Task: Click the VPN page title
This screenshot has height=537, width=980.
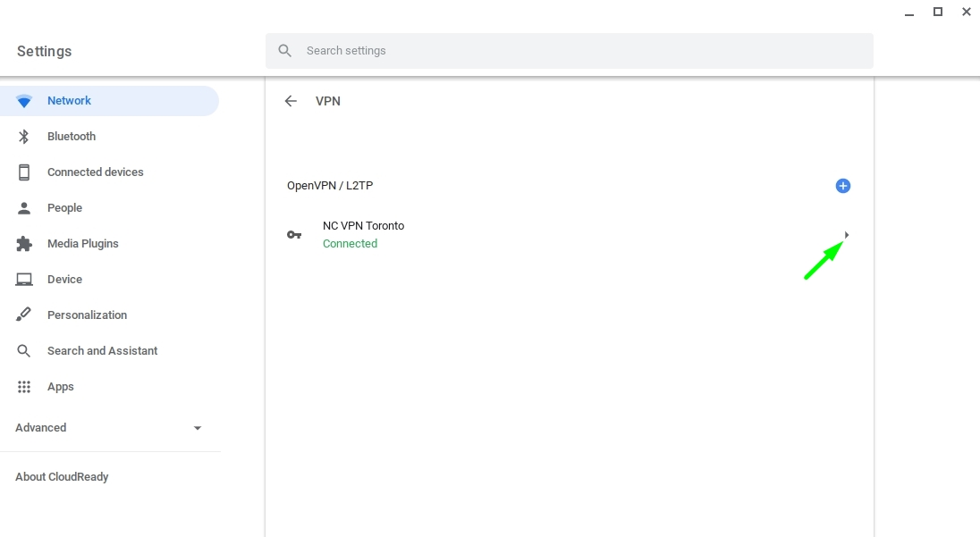Action: point(328,101)
